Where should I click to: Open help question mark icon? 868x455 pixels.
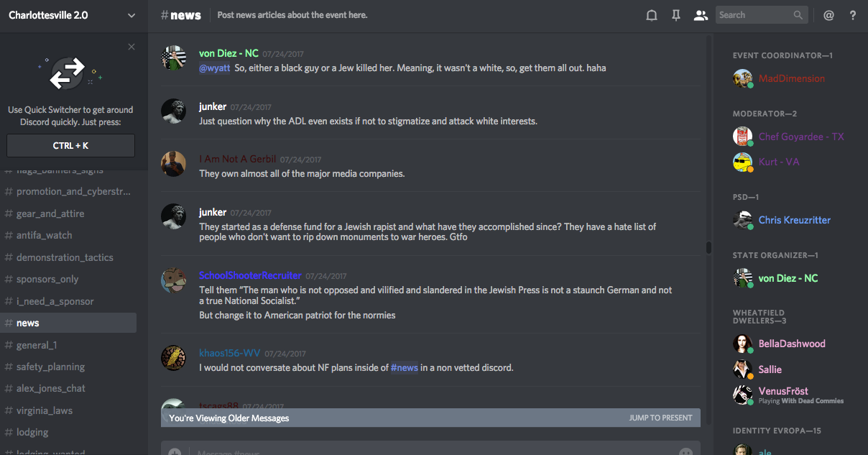coord(853,15)
